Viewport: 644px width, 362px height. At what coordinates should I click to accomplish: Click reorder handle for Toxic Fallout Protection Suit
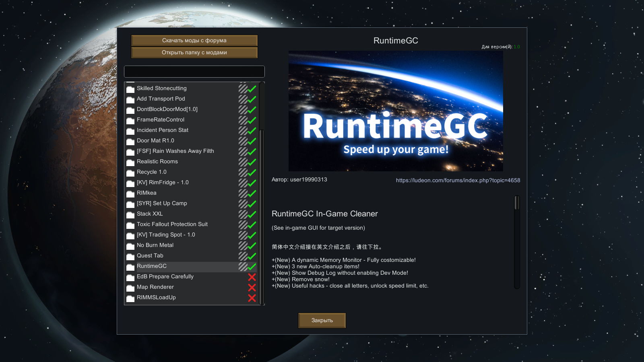coord(243,224)
